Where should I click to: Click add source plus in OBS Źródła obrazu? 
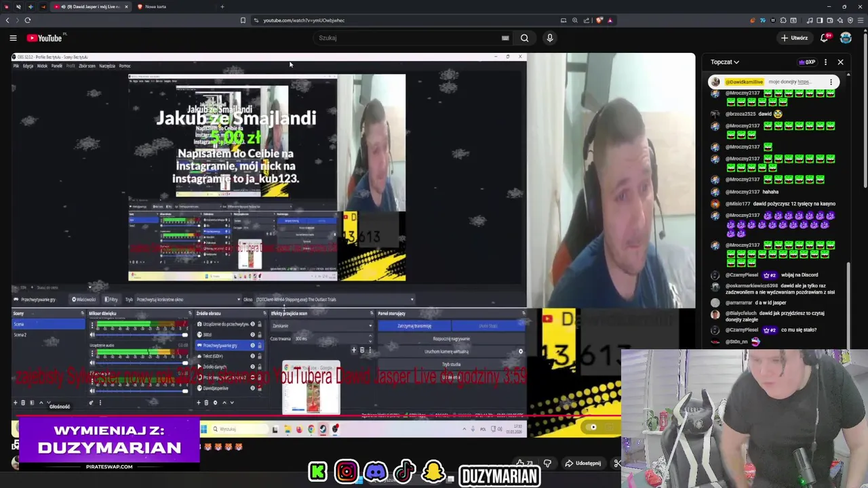199,403
